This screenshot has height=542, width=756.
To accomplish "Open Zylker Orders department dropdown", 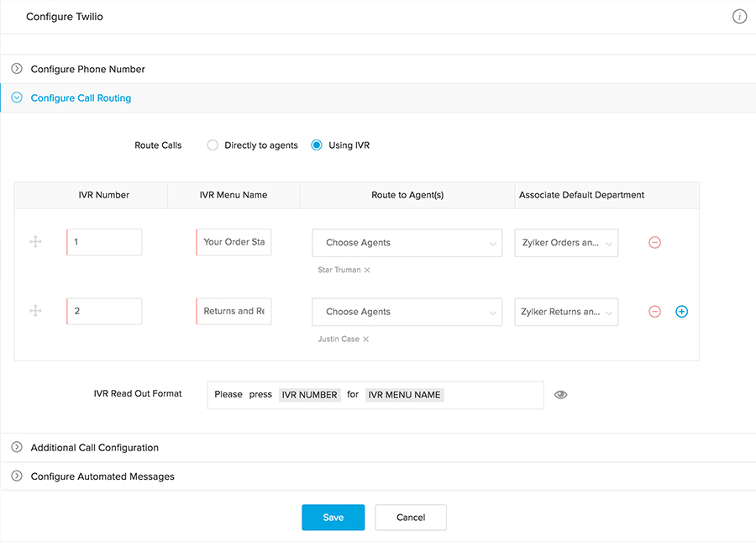I will [x=566, y=243].
